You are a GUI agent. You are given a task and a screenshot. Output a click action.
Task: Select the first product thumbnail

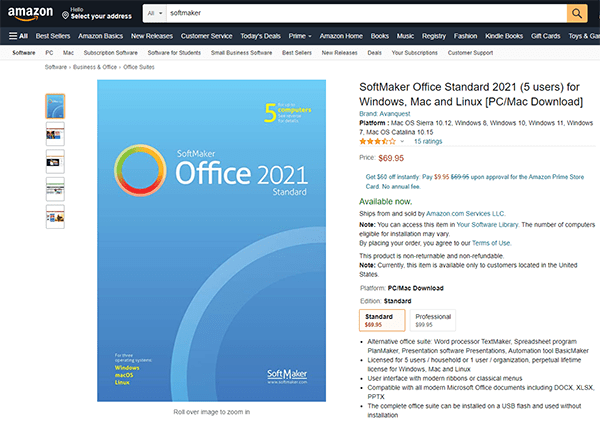55,106
